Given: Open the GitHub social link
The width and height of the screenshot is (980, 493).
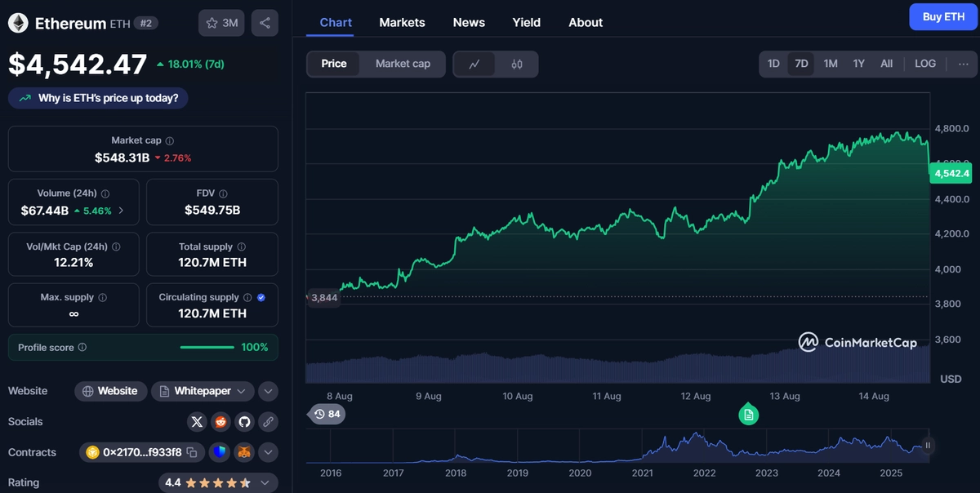Looking at the screenshot, I should pyautogui.click(x=243, y=422).
